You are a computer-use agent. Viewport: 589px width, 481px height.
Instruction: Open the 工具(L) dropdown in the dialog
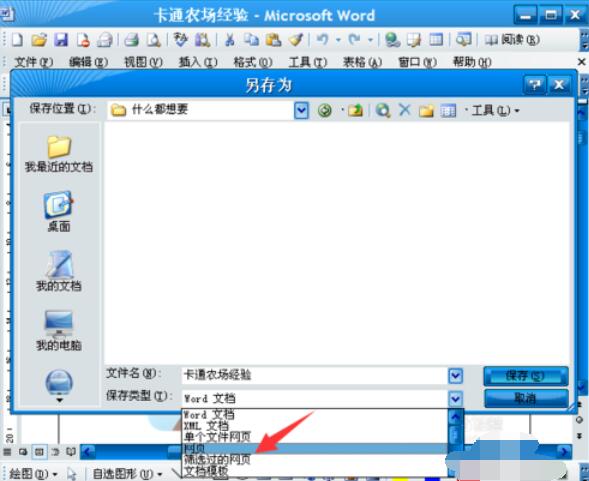tap(494, 110)
